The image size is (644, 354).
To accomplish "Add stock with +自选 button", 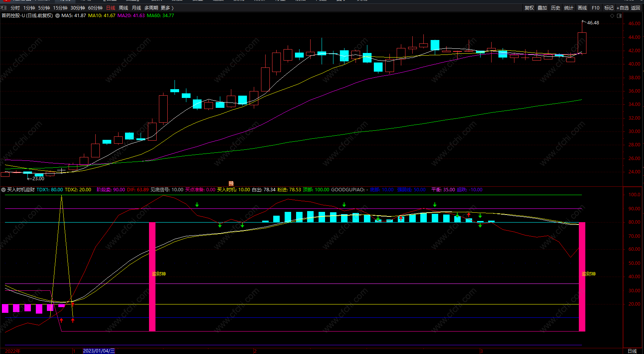I will (x=623, y=8).
